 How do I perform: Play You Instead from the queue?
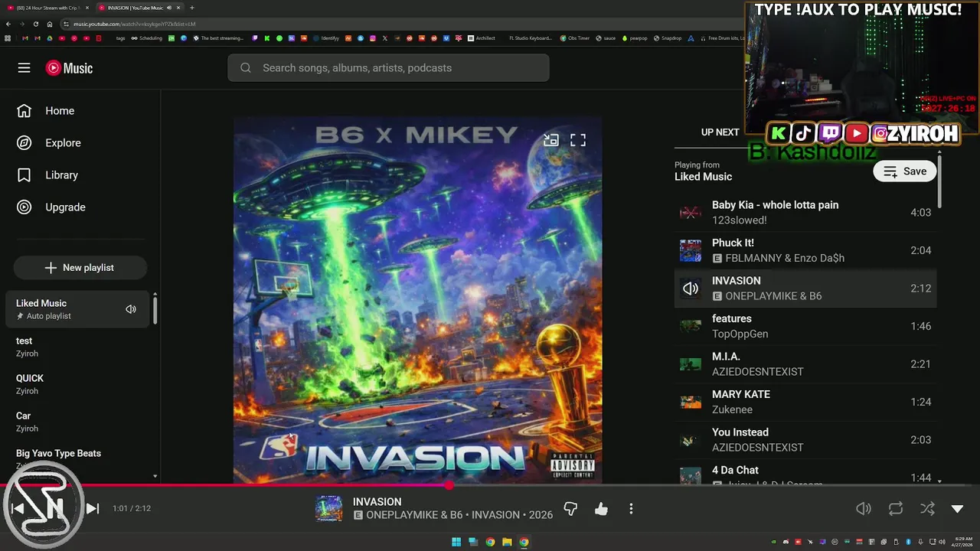805,440
